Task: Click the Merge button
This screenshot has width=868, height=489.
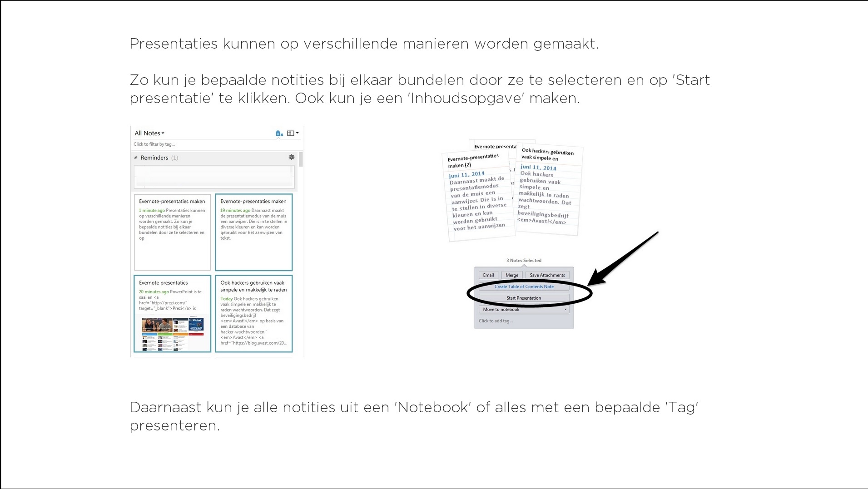Action: click(511, 275)
